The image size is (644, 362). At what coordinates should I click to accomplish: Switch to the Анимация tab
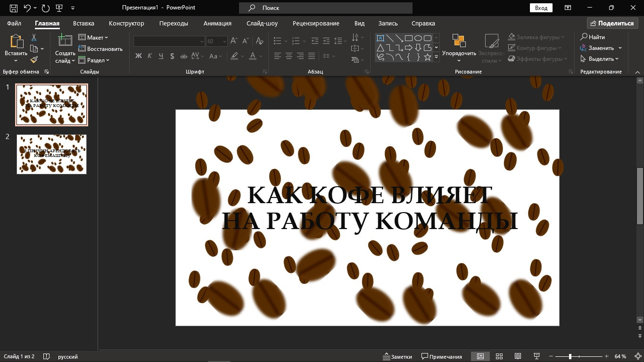(217, 23)
